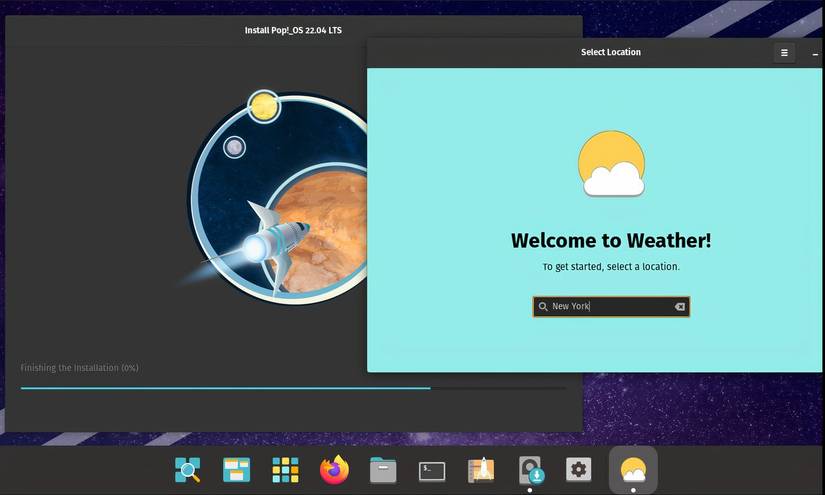Open the Pop!_OS launcher search dock icon

[x=187, y=470]
